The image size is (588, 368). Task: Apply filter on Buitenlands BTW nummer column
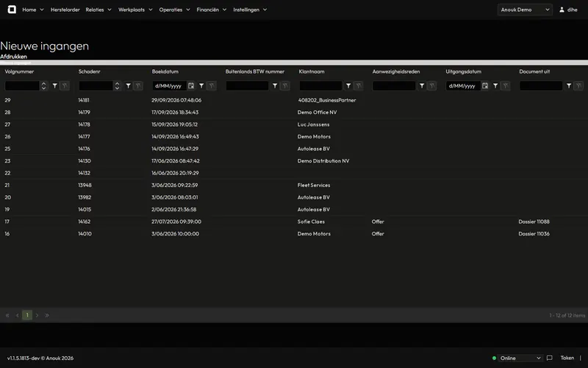click(275, 86)
